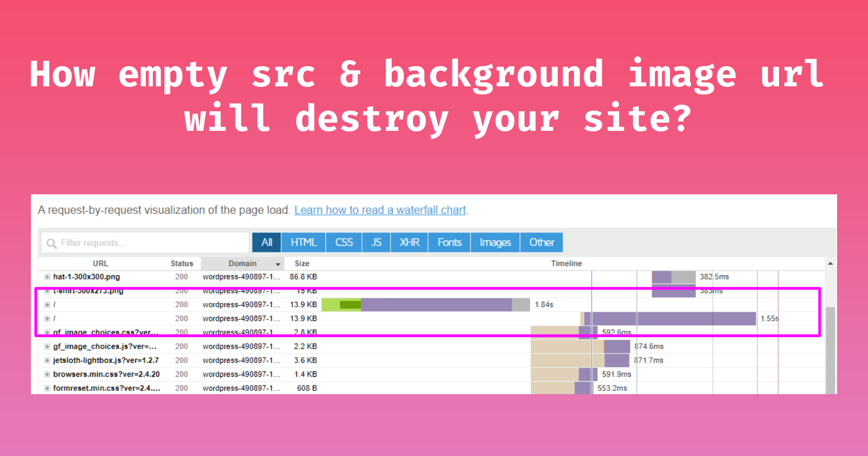Image resolution: width=868 pixels, height=456 pixels.
Task: Click the vertical scrollbar thumb of the waterfall
Action: pyautogui.click(x=831, y=350)
